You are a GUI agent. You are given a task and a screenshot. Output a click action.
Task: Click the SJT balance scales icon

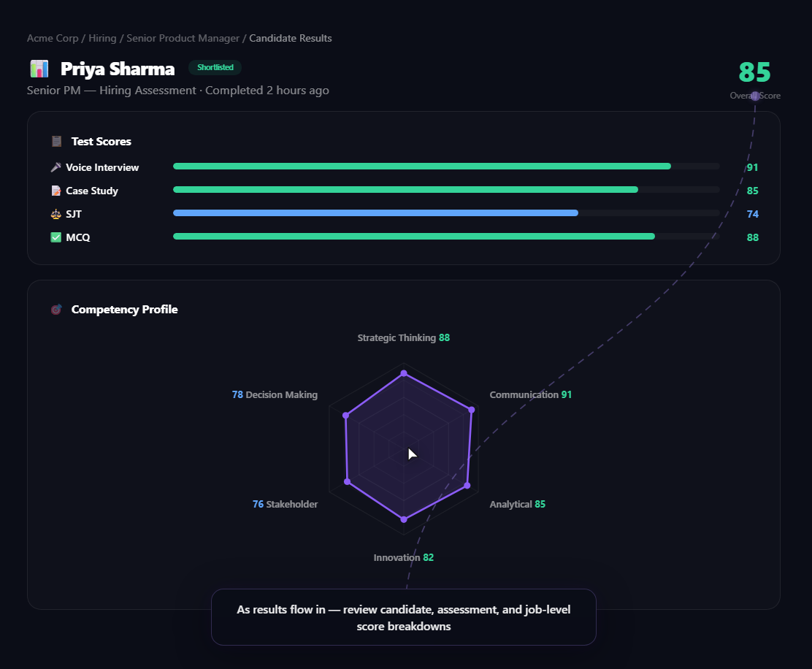pos(56,214)
